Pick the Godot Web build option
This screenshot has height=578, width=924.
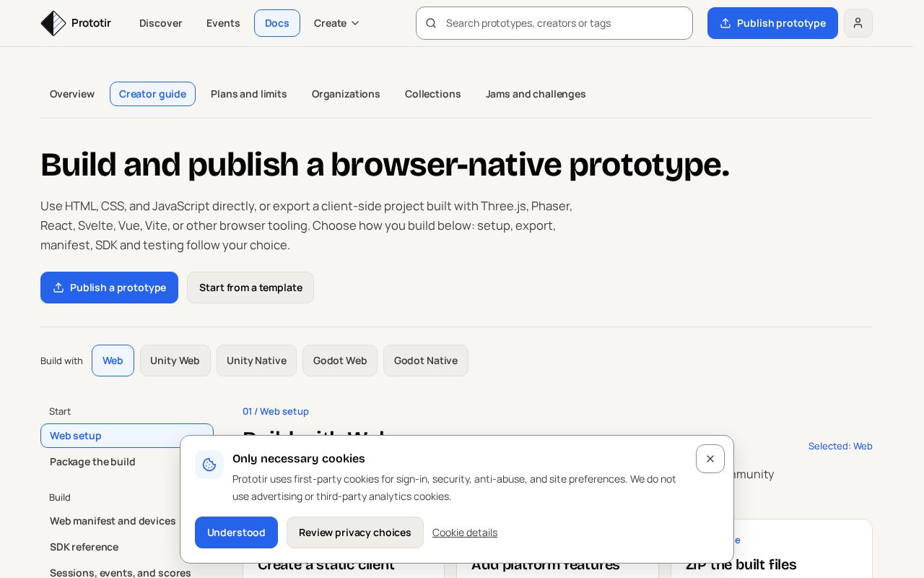(x=340, y=361)
